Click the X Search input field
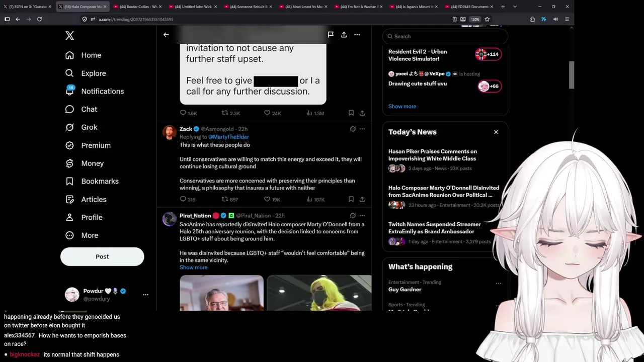Viewport: 644px width, 362px height. pyautogui.click(x=445, y=36)
